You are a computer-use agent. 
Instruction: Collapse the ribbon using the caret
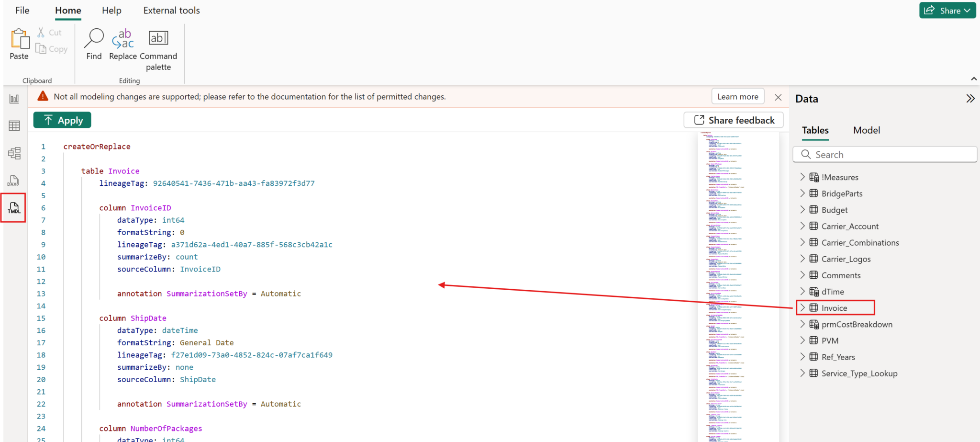tap(974, 79)
